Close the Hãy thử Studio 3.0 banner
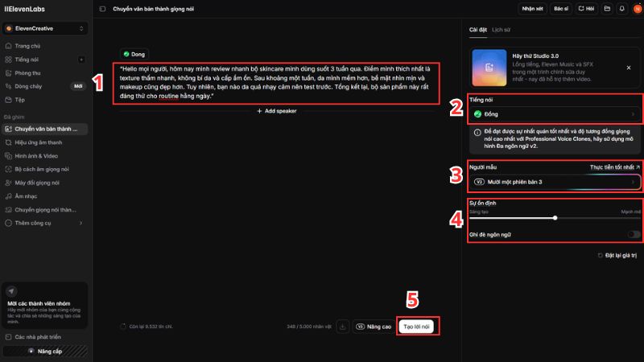The width and height of the screenshot is (644, 362). coord(629,68)
